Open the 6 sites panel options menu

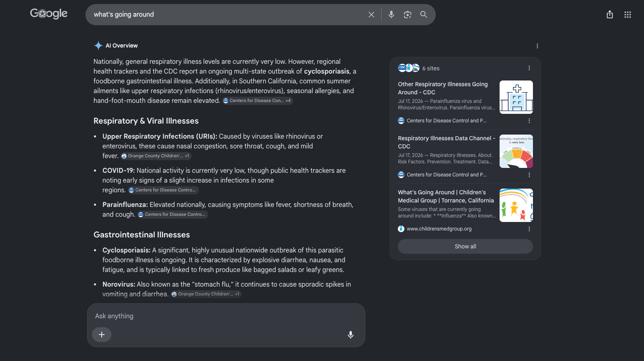pyautogui.click(x=529, y=68)
